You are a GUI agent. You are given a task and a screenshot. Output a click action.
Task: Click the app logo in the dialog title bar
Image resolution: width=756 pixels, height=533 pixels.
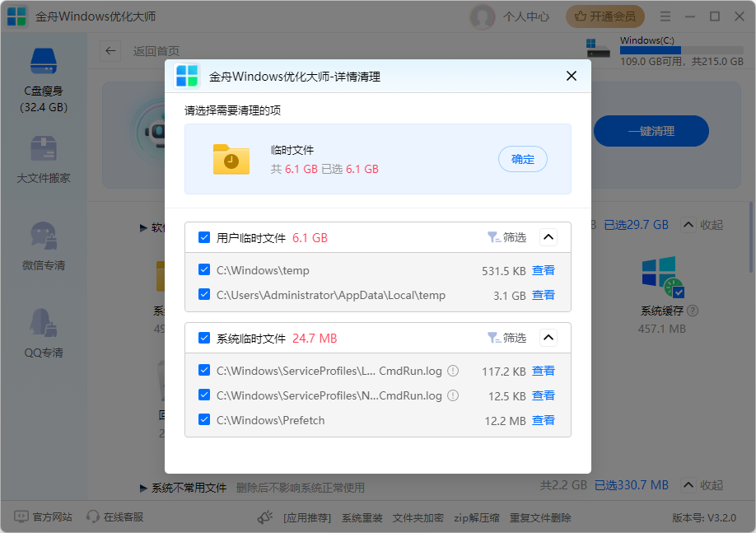tap(187, 77)
